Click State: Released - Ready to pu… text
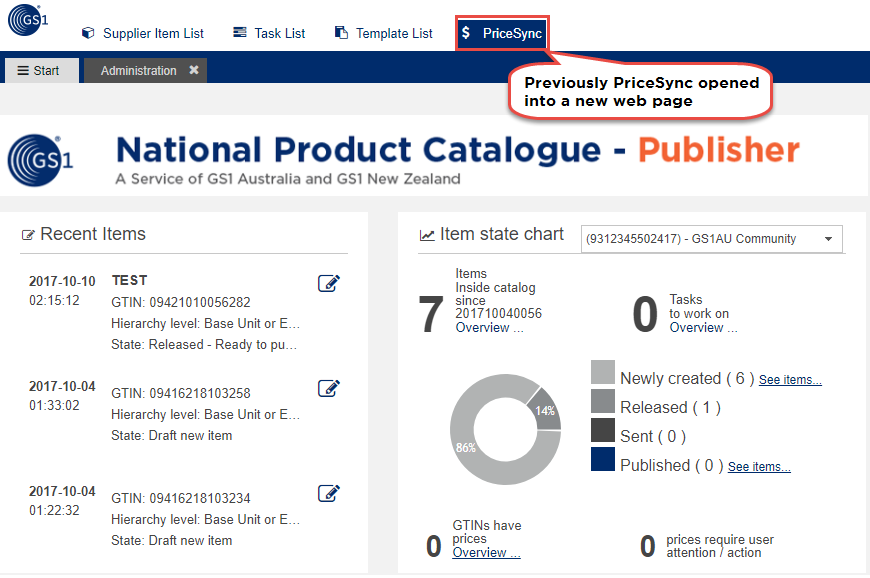The image size is (870, 578). (204, 344)
